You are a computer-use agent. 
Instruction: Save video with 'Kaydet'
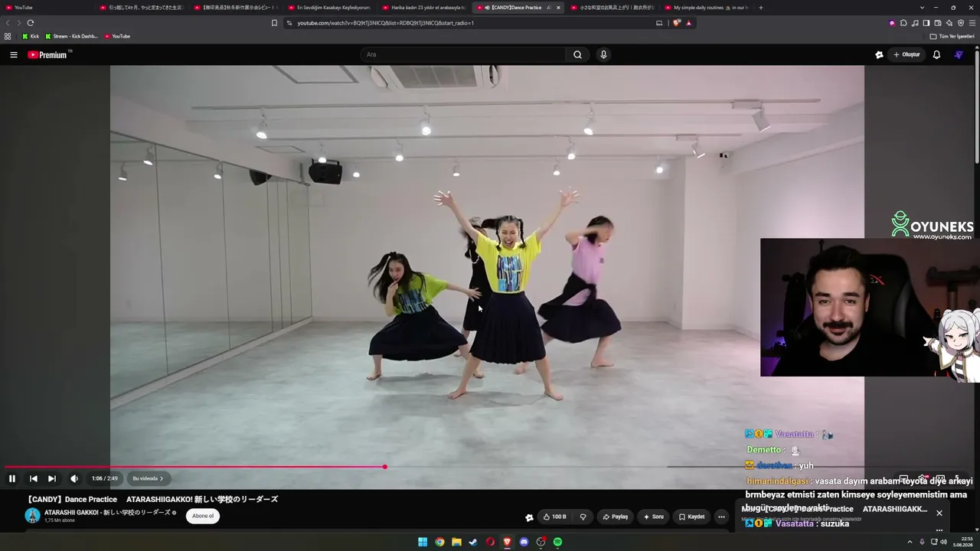click(x=692, y=517)
